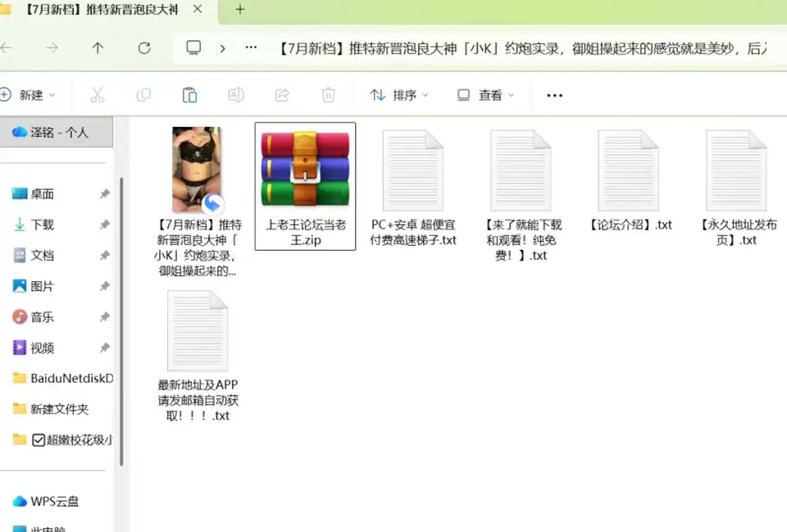The image size is (787, 532).
Task: Click the navigation pane scrollbar
Action: [x=121, y=321]
